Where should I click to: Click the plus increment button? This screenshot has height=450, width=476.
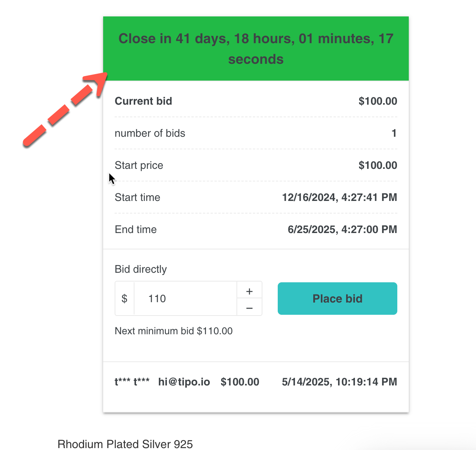click(249, 291)
